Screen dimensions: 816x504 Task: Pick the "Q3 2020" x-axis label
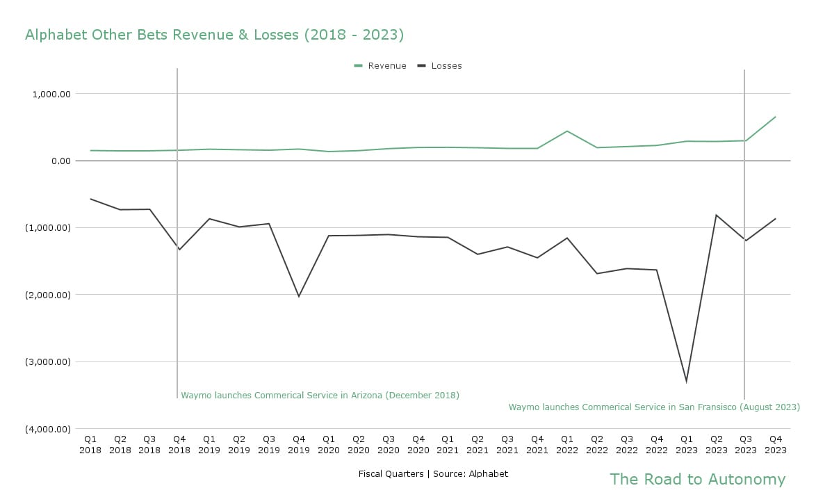(x=389, y=445)
